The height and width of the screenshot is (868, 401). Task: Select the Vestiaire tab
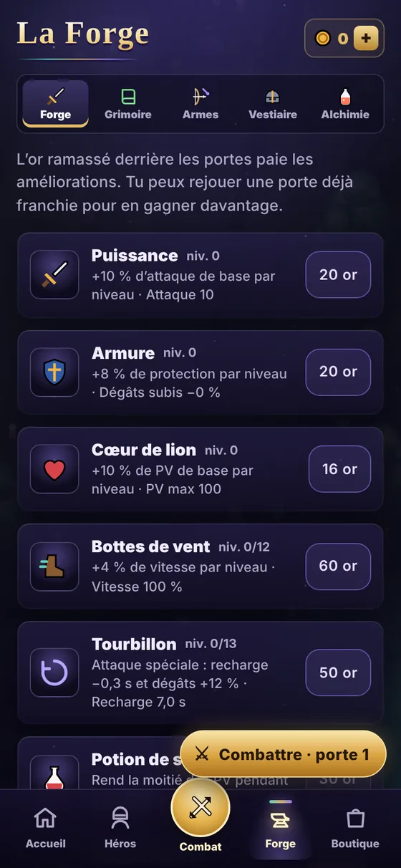click(273, 104)
